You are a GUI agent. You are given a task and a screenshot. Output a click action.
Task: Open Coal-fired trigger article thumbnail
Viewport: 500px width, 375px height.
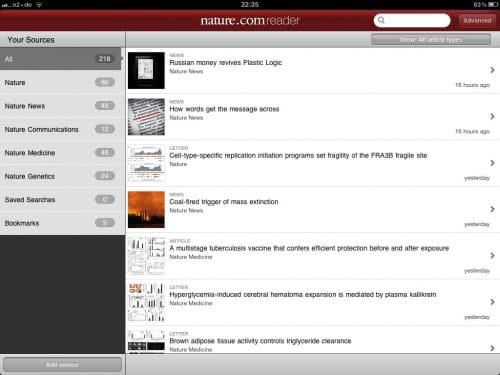(x=146, y=209)
